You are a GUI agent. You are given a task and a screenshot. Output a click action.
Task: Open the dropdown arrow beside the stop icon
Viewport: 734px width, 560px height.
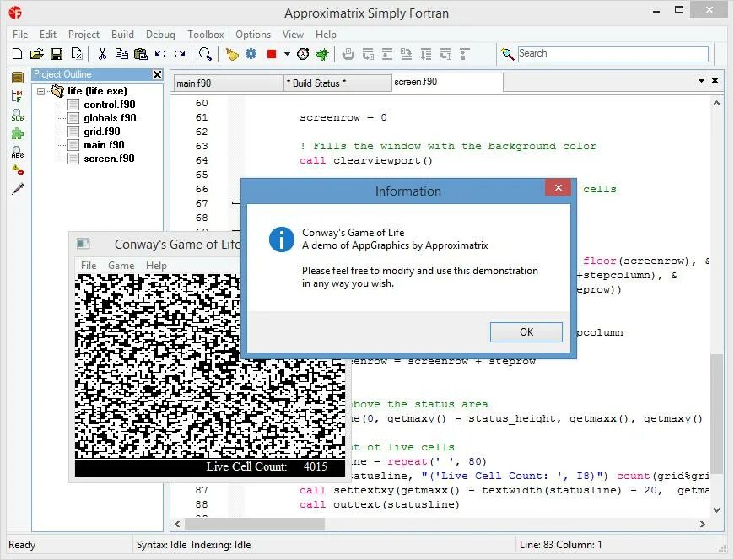point(287,54)
